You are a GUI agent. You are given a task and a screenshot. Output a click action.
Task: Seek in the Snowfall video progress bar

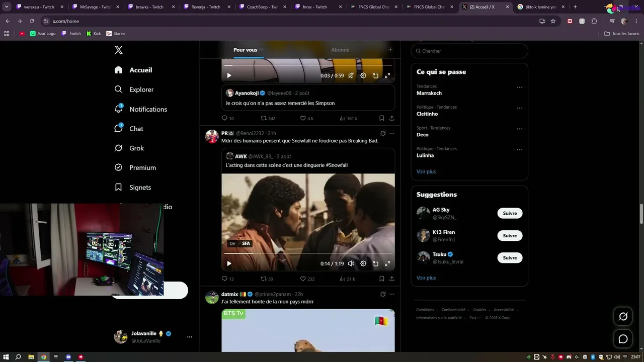[x=308, y=254]
